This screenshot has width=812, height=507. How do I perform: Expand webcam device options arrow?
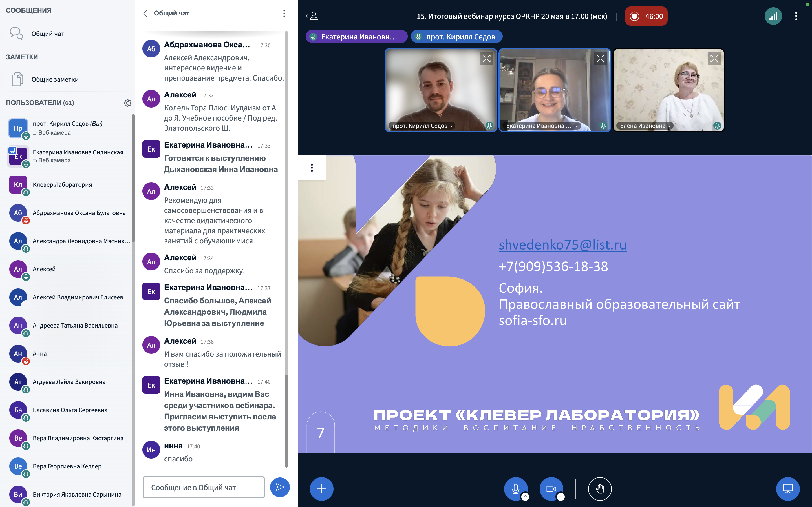(x=561, y=497)
